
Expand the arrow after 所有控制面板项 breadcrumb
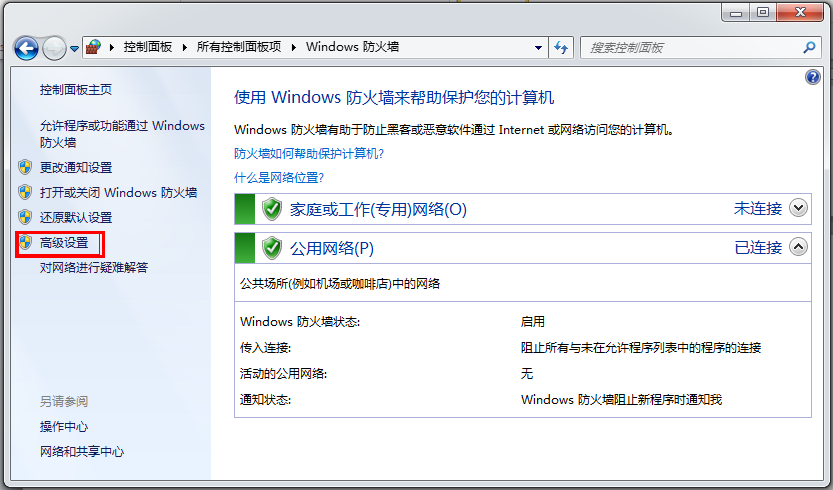294,47
